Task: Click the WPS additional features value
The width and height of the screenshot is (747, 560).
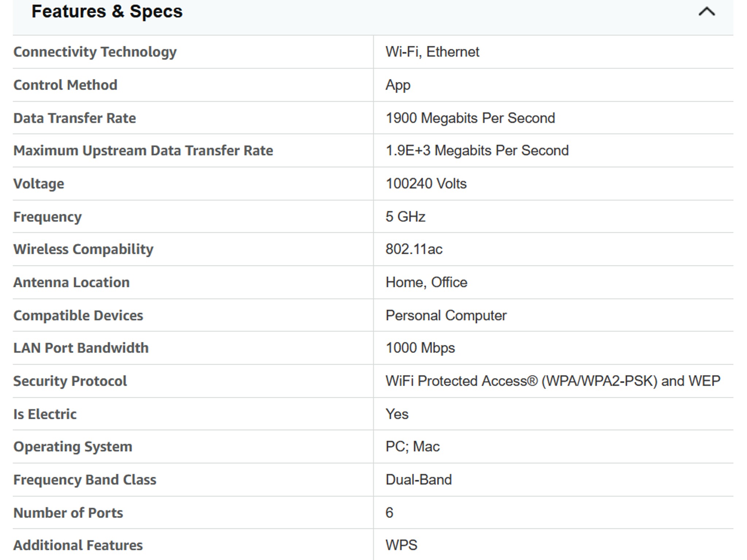Action: coord(401,545)
